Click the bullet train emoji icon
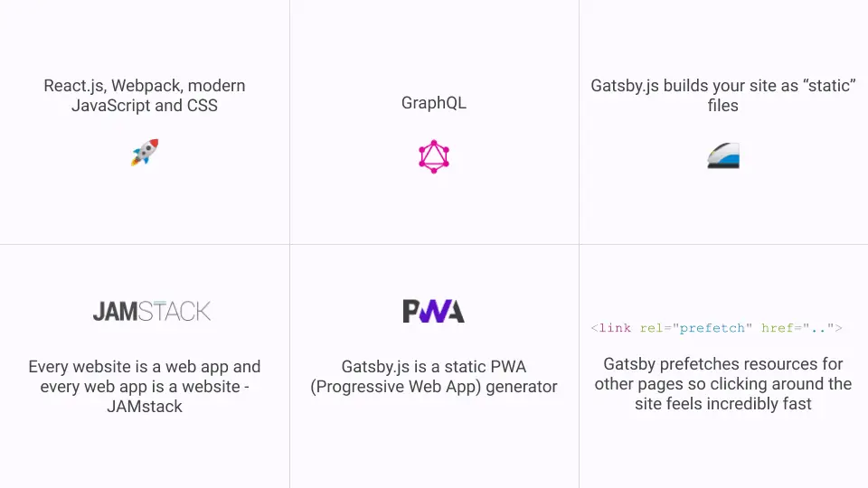Screen dimensions: 868x488 (723, 156)
